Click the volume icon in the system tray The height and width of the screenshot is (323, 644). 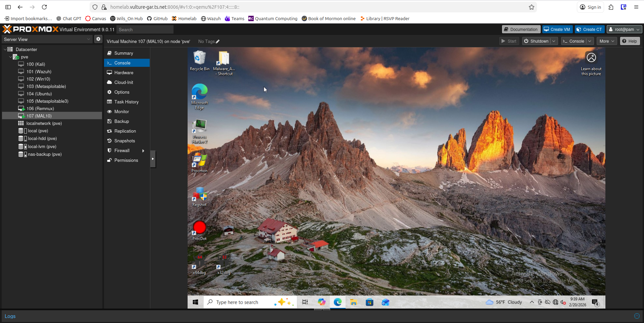click(x=563, y=302)
